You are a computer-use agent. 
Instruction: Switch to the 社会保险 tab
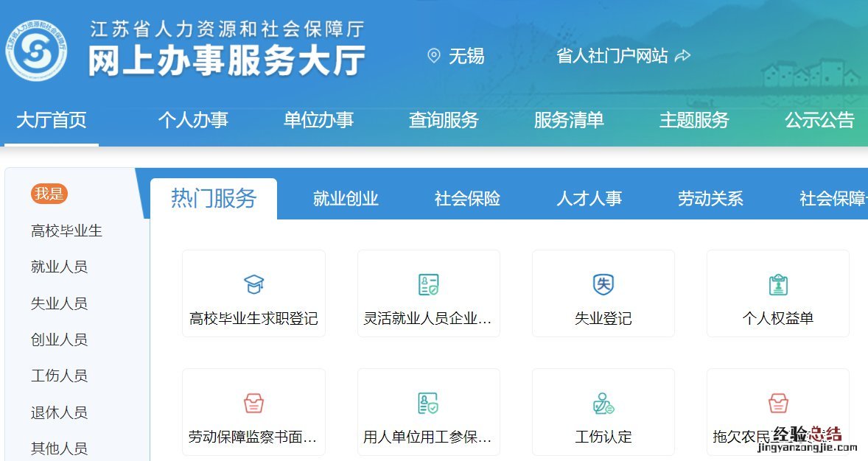[x=467, y=199]
